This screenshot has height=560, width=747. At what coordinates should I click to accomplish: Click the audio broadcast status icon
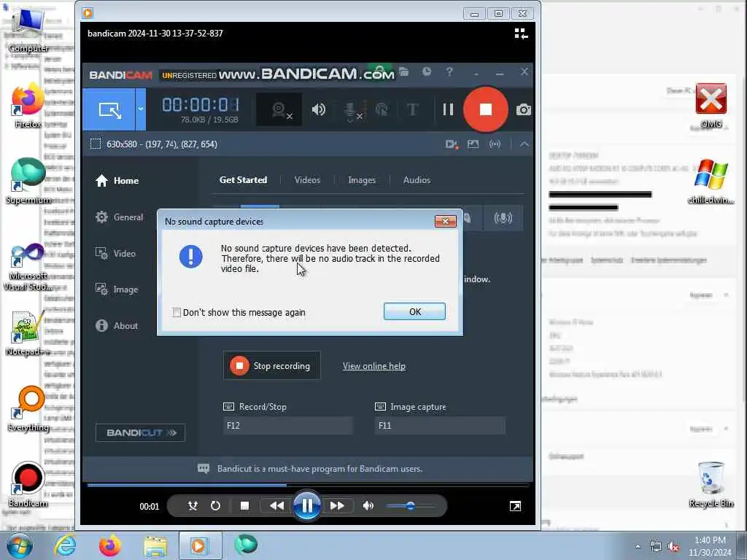495,144
